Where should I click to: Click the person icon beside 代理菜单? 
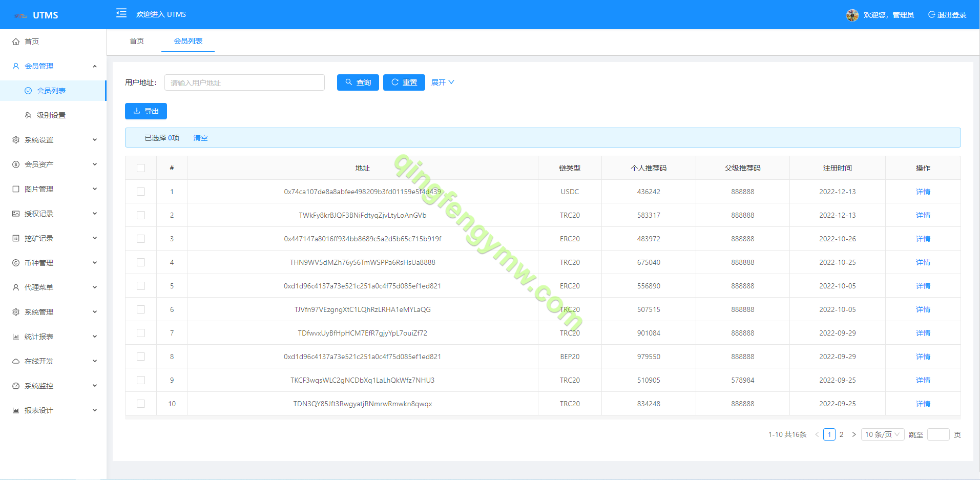[16, 287]
